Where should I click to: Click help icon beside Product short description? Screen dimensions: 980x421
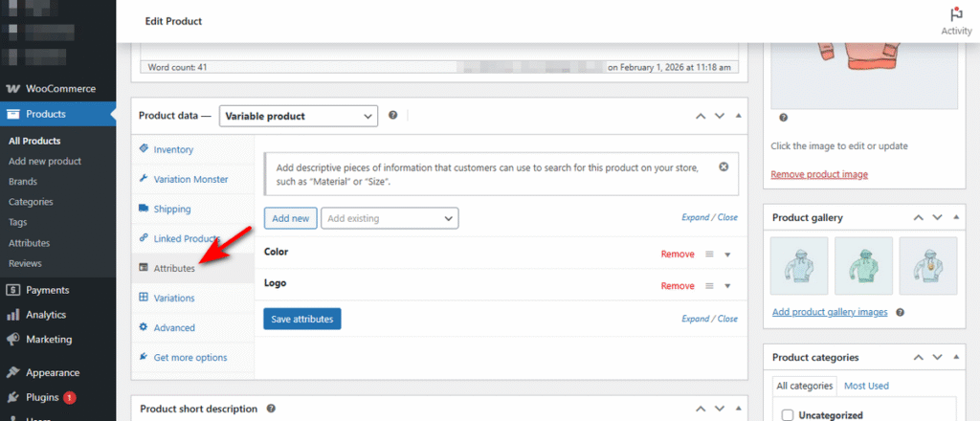click(271, 409)
